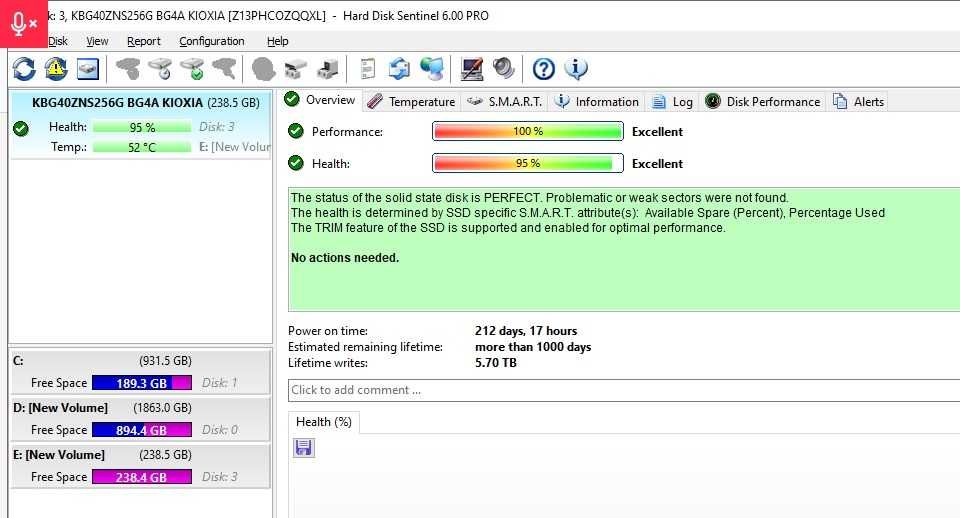Click the 'No actions needed.' status text
This screenshot has width=960, height=518.
point(345,258)
